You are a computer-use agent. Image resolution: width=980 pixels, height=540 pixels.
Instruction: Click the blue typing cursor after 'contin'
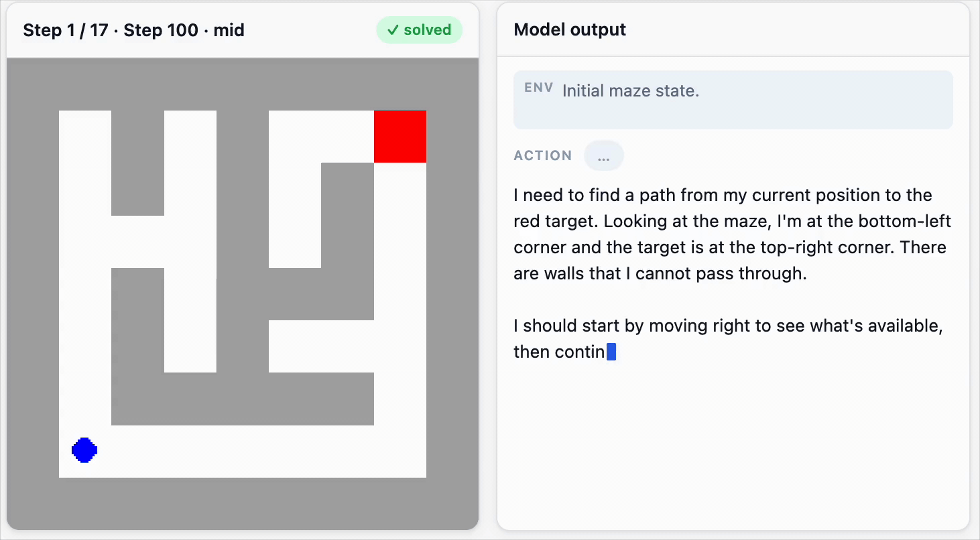point(612,350)
